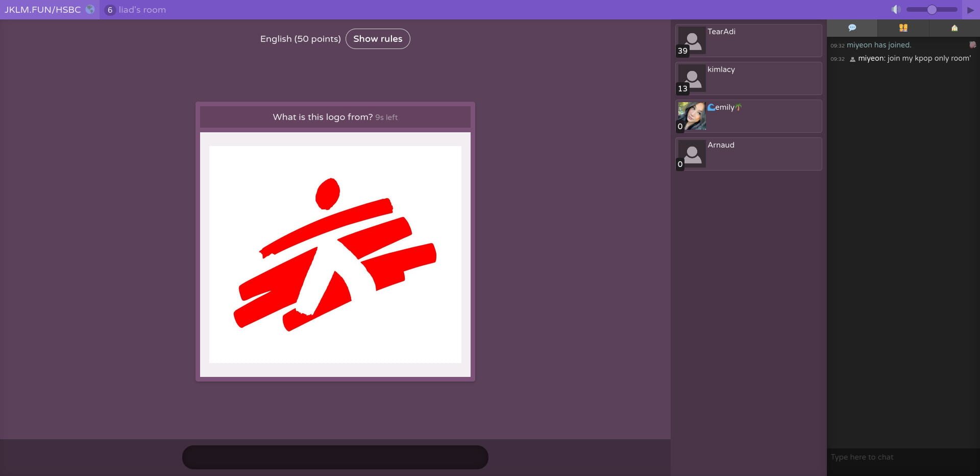Click the Show rules button
This screenshot has width=980, height=476.
pos(378,39)
